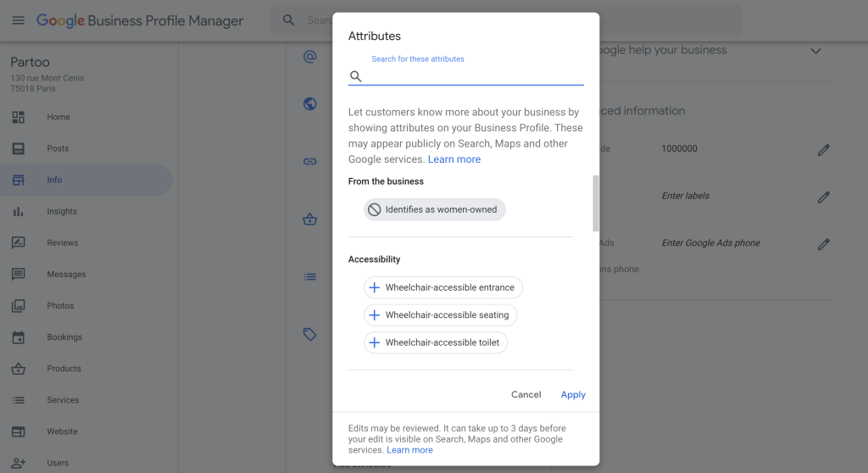Click the magnifier in attributes search
Screen dimensions: 868x473
pyautogui.click(x=355, y=76)
